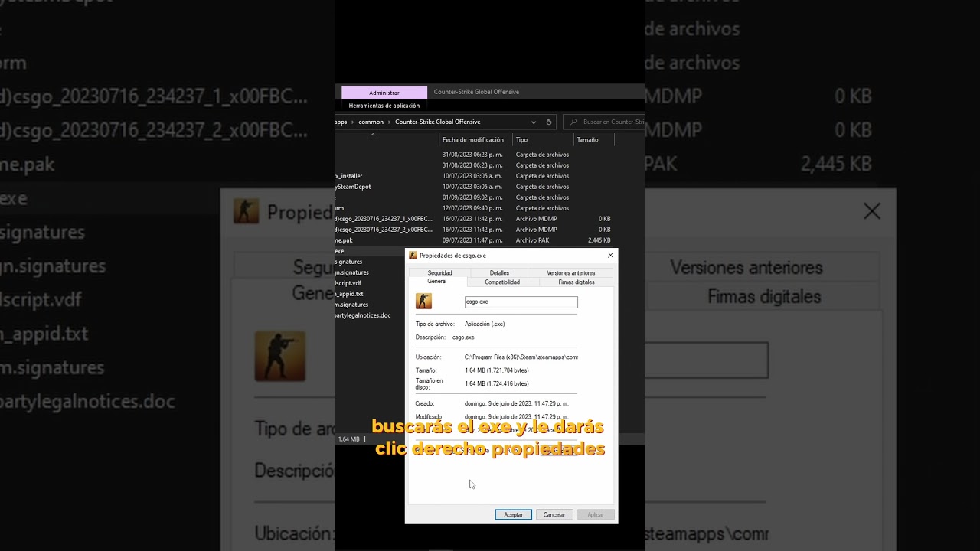Click the magnifier icon in the search box

pos(573,122)
